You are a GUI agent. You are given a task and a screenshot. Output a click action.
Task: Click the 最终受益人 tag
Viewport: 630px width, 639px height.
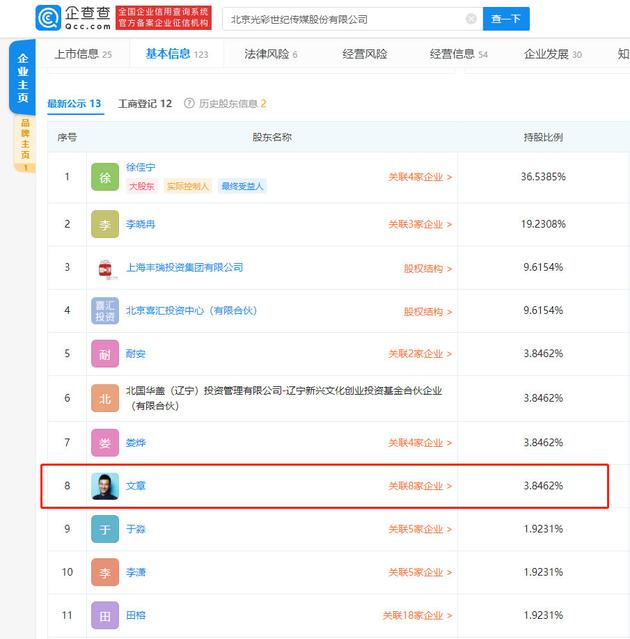tap(242, 186)
